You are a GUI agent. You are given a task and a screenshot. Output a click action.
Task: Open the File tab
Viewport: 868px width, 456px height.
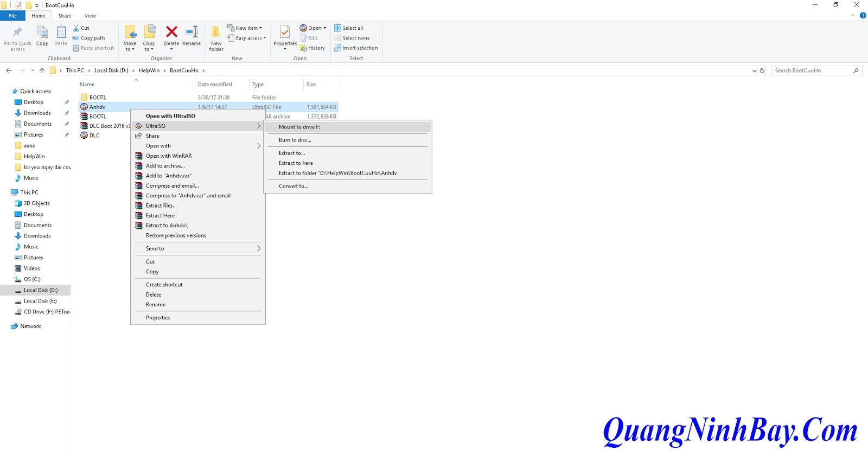coord(12,16)
